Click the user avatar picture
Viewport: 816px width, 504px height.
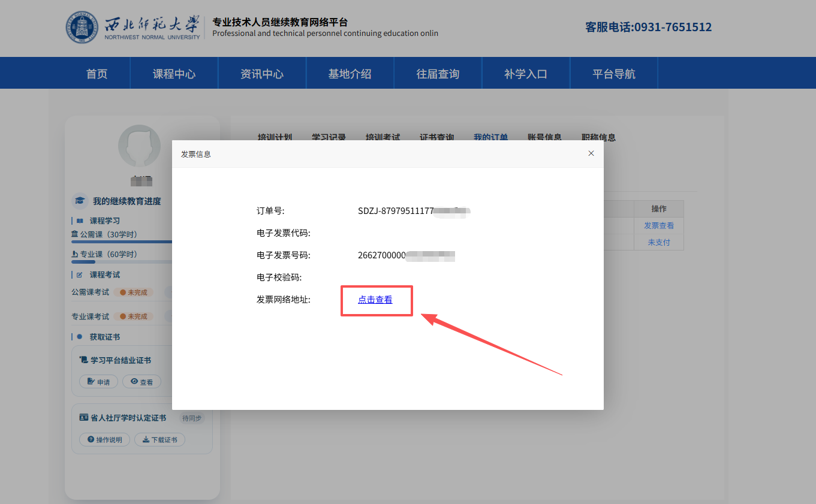point(139,146)
